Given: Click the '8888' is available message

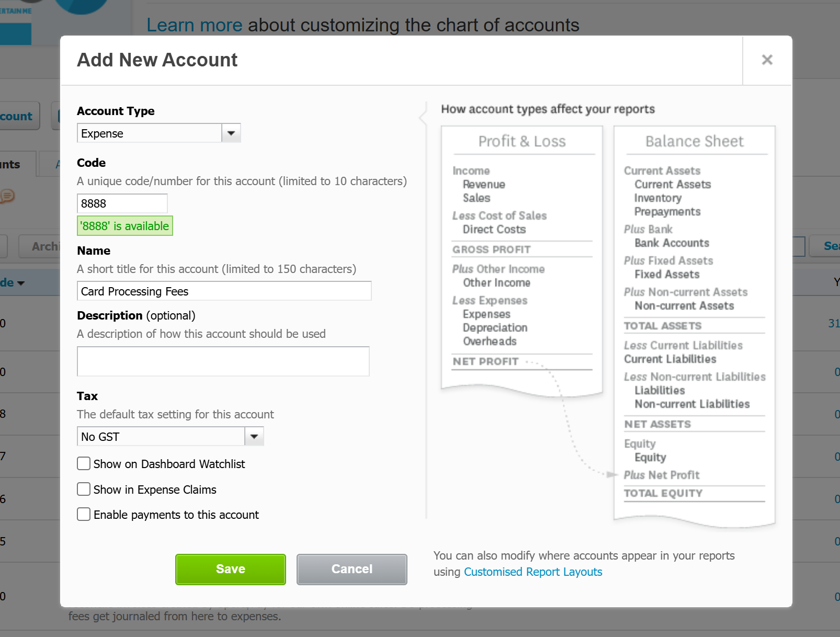Looking at the screenshot, I should 125,226.
